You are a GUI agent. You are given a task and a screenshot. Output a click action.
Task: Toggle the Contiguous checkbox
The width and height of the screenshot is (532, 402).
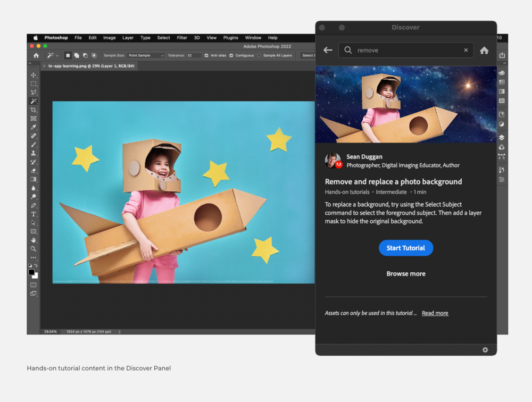231,55
